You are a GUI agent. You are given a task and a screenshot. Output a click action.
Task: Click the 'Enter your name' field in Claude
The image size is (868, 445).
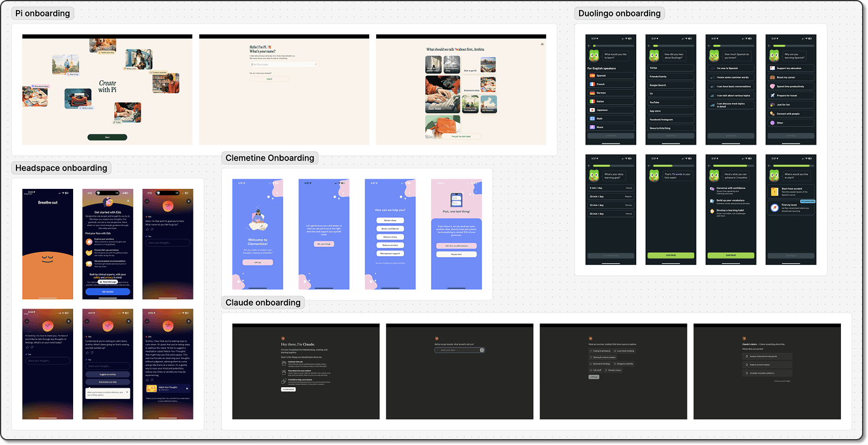459,350
